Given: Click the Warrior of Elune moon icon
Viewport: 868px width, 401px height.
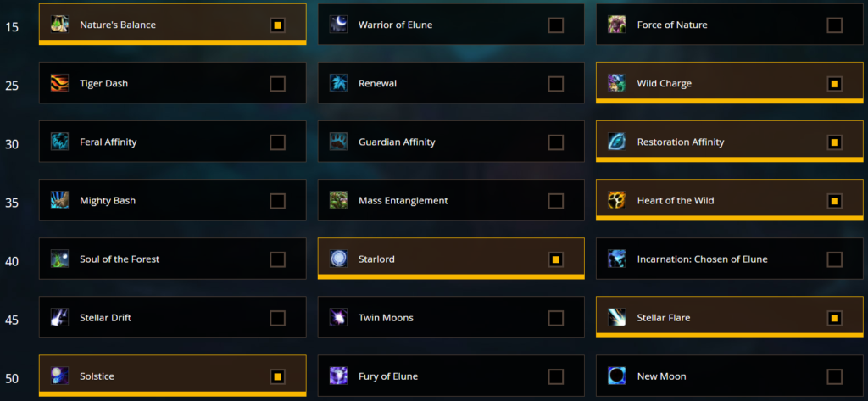Looking at the screenshot, I should tap(338, 25).
